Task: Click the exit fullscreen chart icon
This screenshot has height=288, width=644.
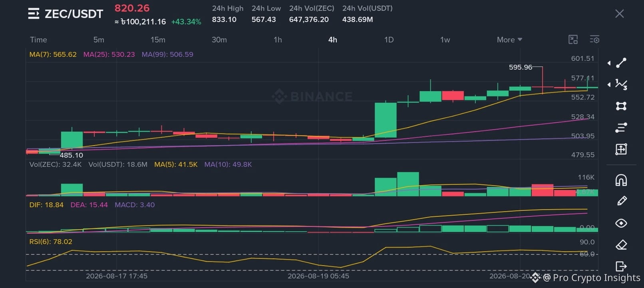Action: [x=573, y=39]
